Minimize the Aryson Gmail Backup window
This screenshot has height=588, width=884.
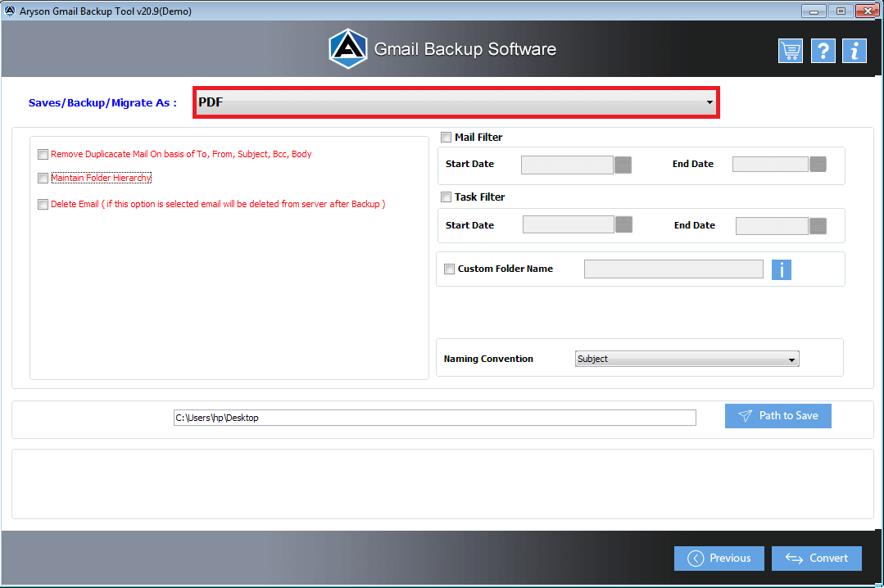pyautogui.click(x=814, y=11)
